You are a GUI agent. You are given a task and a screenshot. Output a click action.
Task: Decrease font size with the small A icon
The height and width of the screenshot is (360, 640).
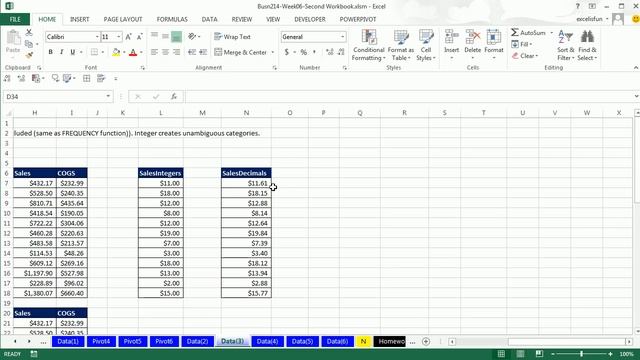pyautogui.click(x=139, y=37)
